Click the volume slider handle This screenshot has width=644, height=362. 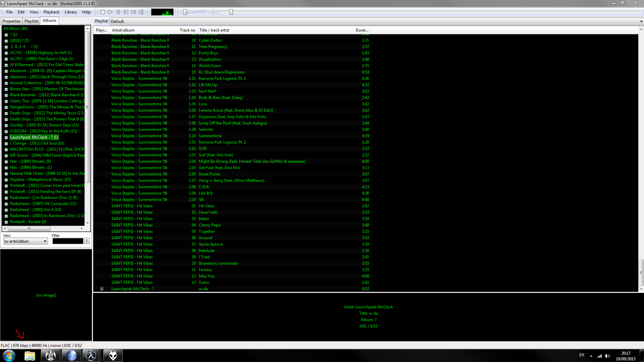click(185, 12)
